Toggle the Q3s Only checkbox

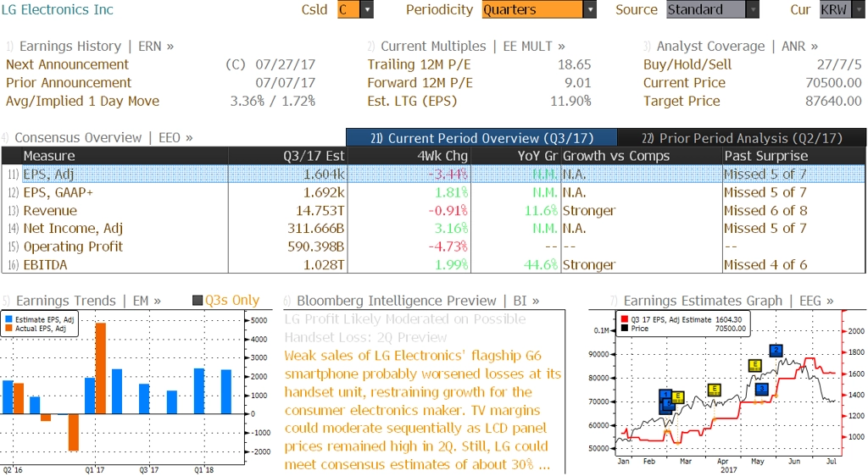coord(197,301)
